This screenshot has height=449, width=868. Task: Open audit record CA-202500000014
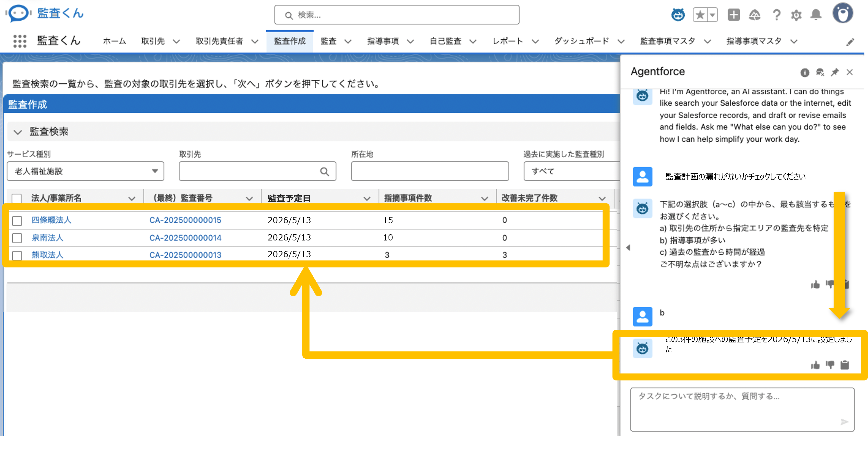tap(185, 238)
